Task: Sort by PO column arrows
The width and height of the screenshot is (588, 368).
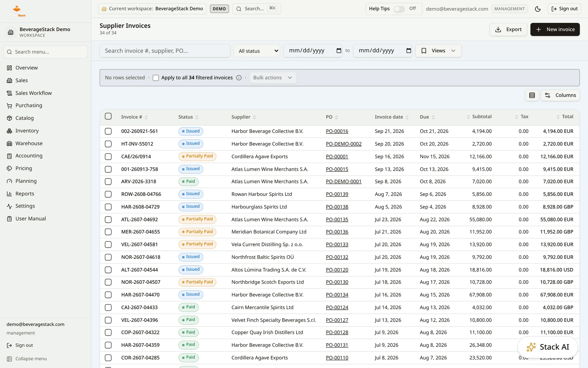Action: pyautogui.click(x=337, y=117)
